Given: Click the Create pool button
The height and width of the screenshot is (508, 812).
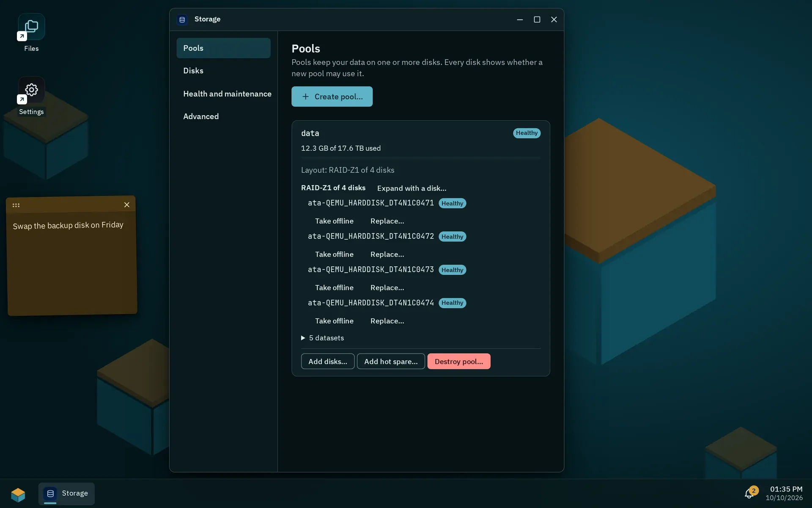Looking at the screenshot, I should 332,97.
